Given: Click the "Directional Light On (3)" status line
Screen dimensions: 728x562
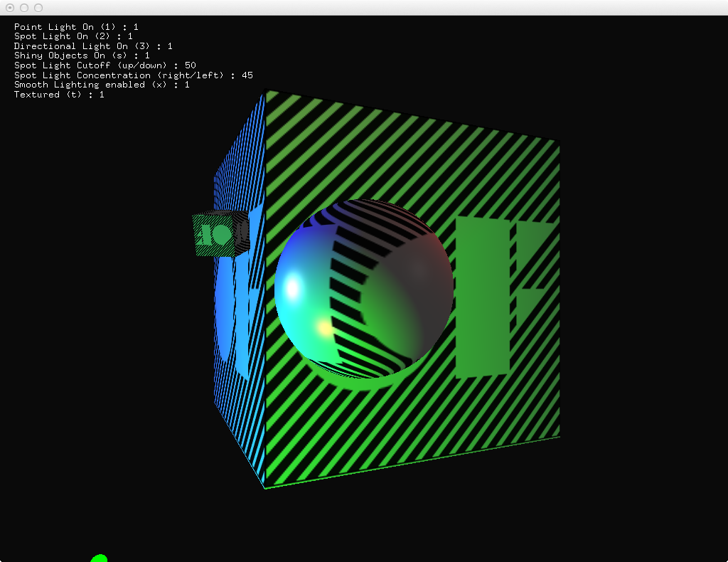Looking at the screenshot, I should point(93,46).
